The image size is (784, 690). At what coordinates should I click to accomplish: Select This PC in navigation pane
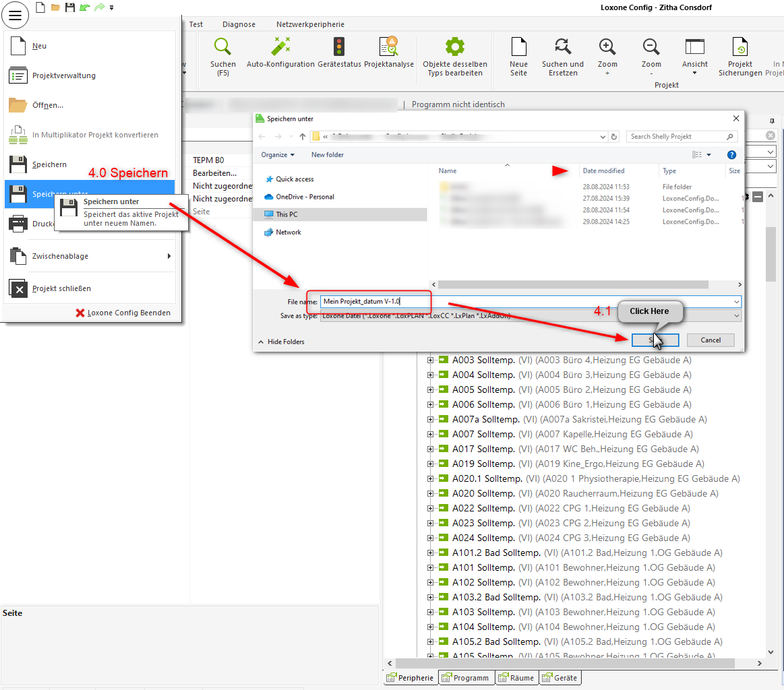(289, 214)
